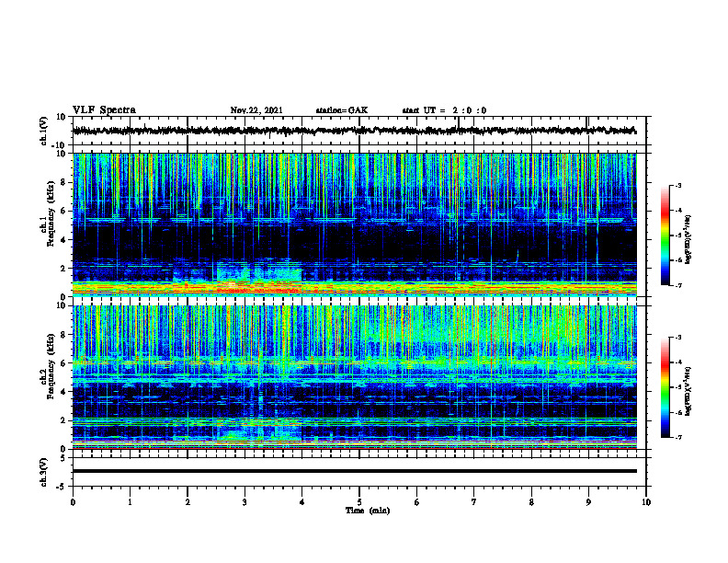This screenshot has height=563, width=728.
Task: Click the "10" tick on the time axis
Action: point(646,502)
